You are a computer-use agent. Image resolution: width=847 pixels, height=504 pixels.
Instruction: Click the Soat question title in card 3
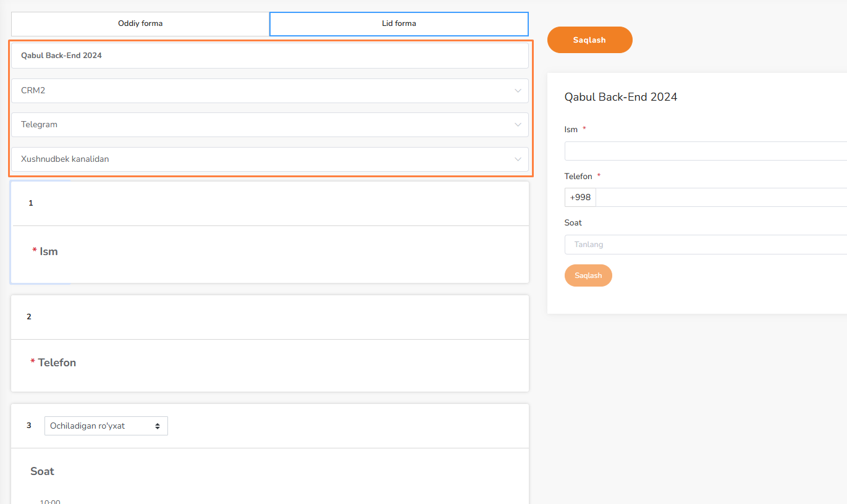[42, 471]
